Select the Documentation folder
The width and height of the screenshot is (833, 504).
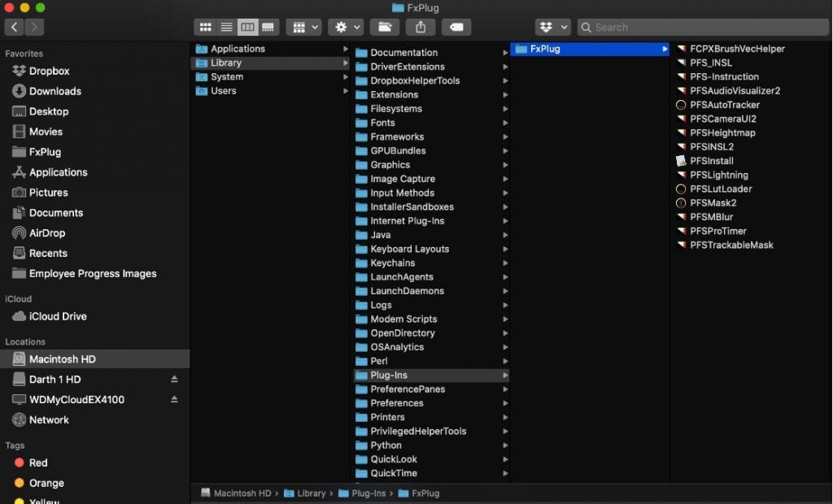point(431,53)
